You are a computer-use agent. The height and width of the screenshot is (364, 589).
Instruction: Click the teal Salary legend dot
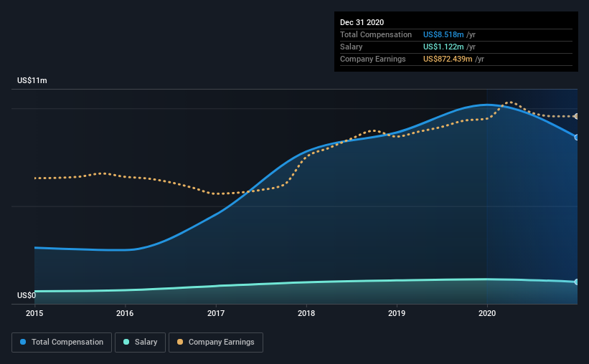point(126,342)
